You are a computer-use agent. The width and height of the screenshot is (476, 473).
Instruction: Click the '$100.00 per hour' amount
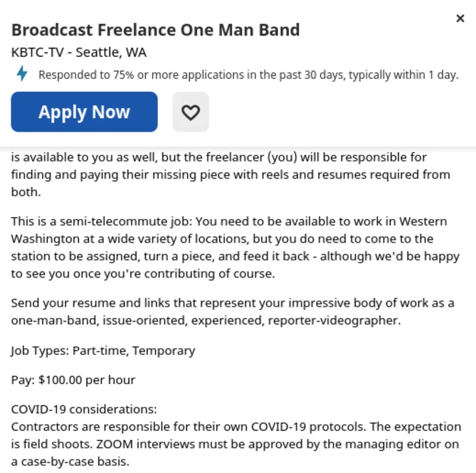tap(87, 380)
